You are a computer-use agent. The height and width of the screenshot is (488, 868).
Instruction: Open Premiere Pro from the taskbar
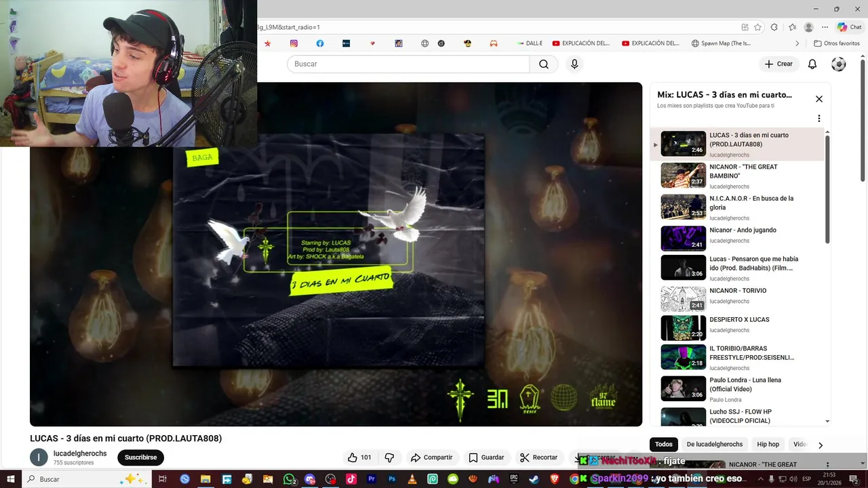click(371, 479)
